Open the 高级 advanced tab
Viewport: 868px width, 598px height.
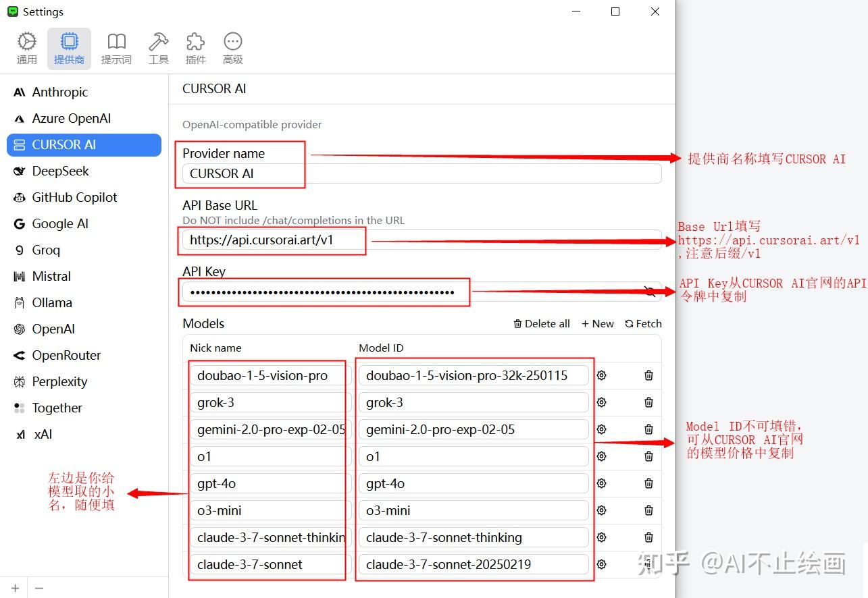click(x=233, y=49)
